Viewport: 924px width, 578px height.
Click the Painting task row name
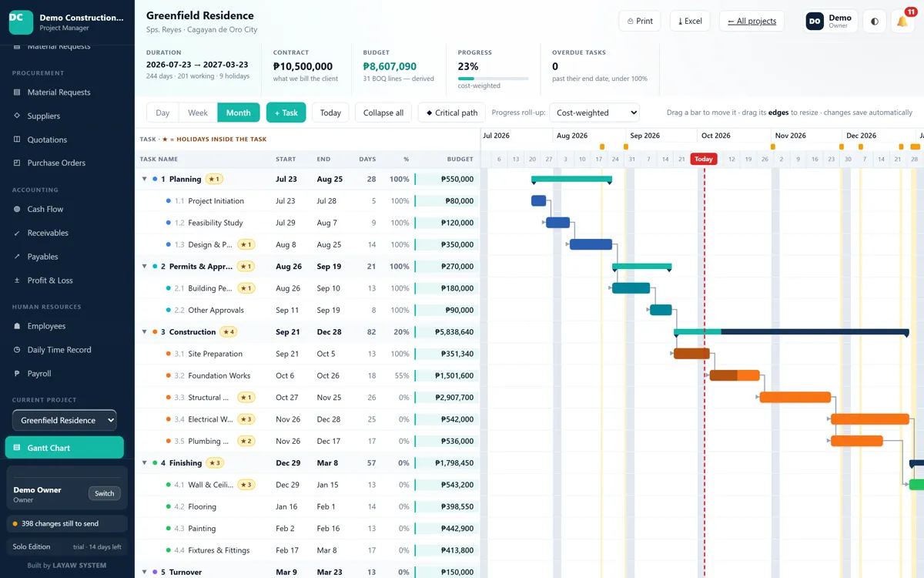(203, 529)
